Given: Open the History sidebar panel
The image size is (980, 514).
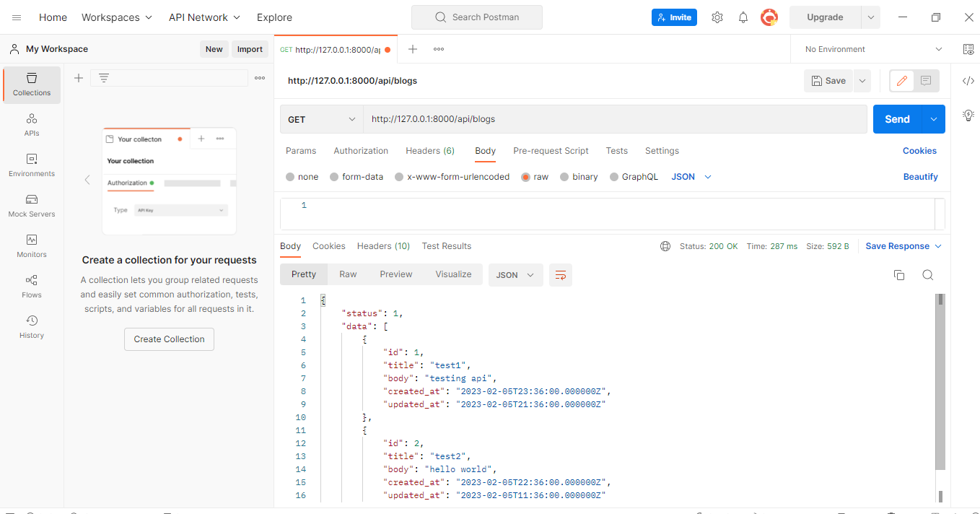Looking at the screenshot, I should (32, 327).
